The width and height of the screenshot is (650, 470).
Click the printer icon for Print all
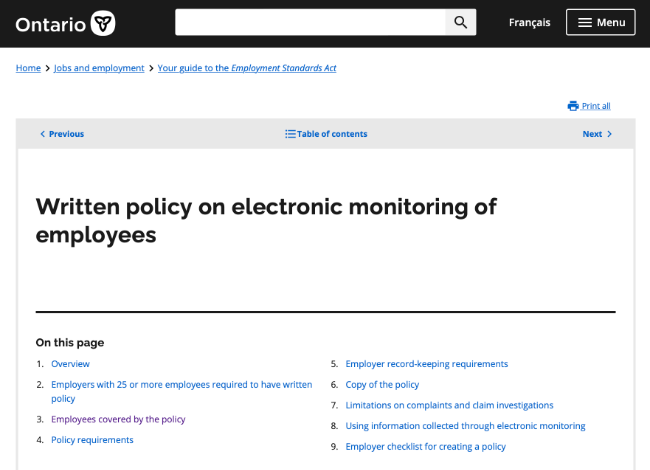pos(573,106)
